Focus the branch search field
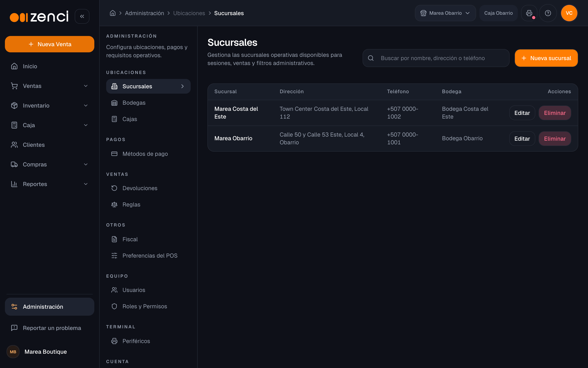 coord(436,58)
